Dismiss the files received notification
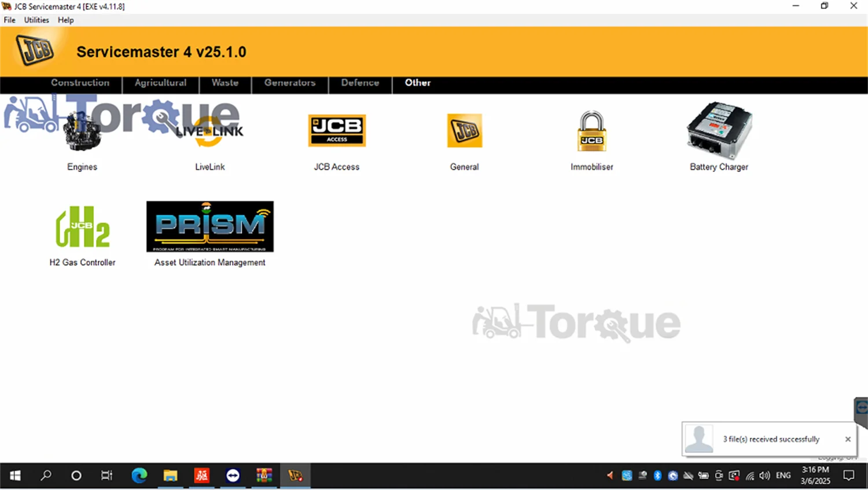Screen dimensions: 868x490 848,439
